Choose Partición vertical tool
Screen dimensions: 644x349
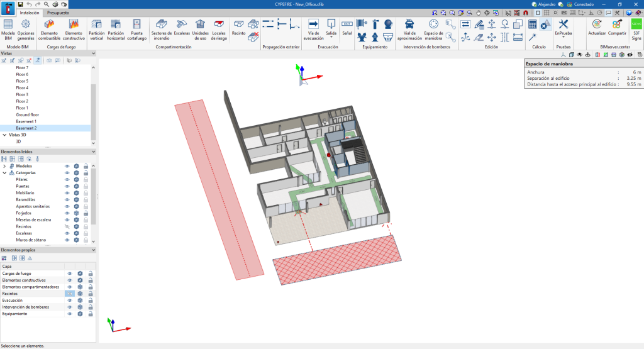coord(96,30)
